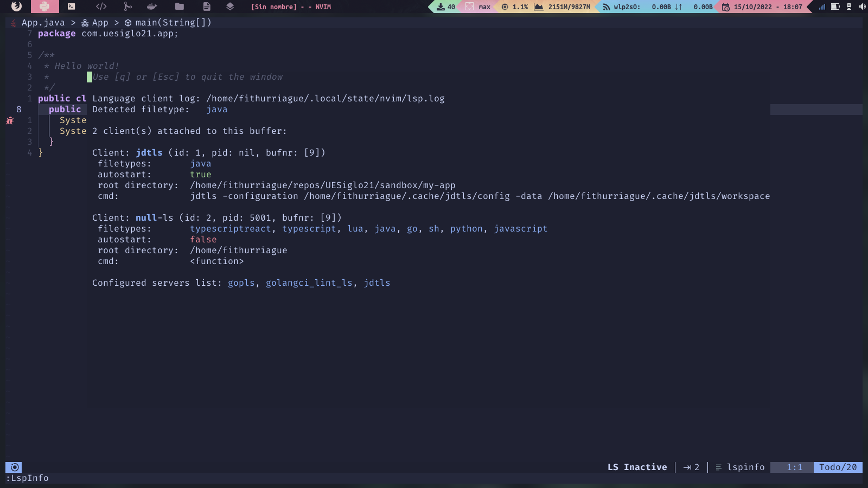Click the code editor </> icon
The height and width of the screenshot is (488, 868).
[101, 7]
